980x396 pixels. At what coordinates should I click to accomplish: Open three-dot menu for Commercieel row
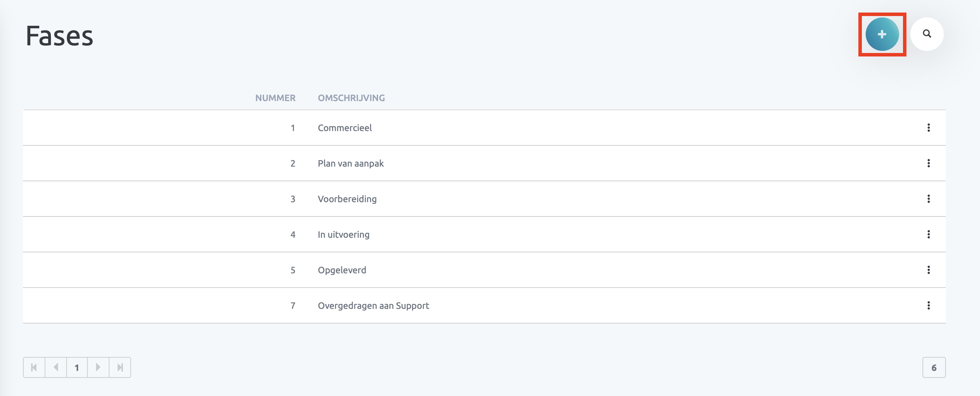coord(928,128)
